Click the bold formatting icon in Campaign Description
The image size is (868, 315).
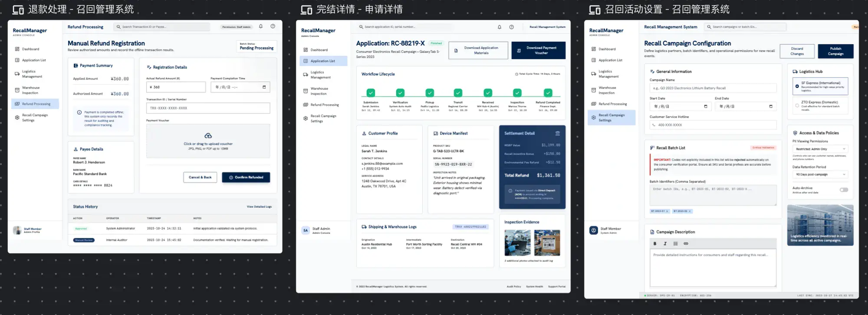655,244
